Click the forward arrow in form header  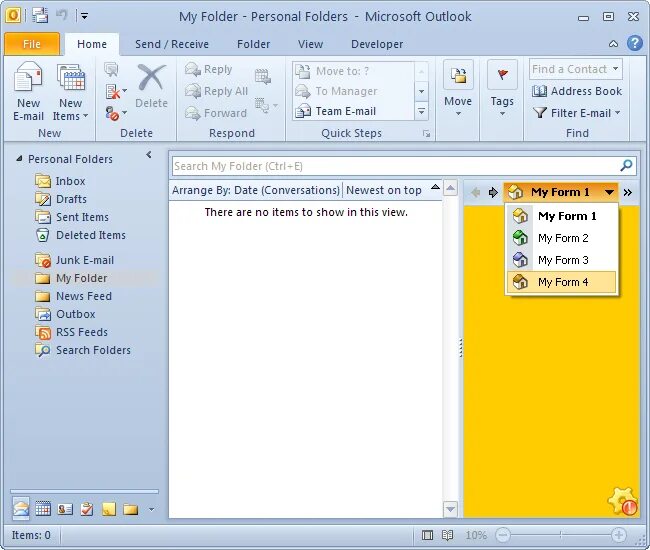pyautogui.click(x=493, y=192)
